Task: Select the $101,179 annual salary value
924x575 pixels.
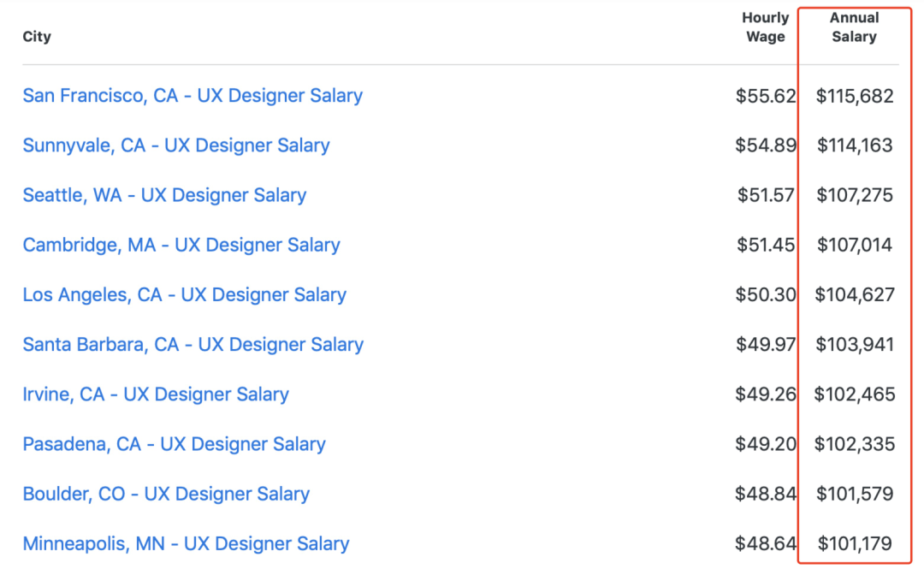Action: [855, 543]
